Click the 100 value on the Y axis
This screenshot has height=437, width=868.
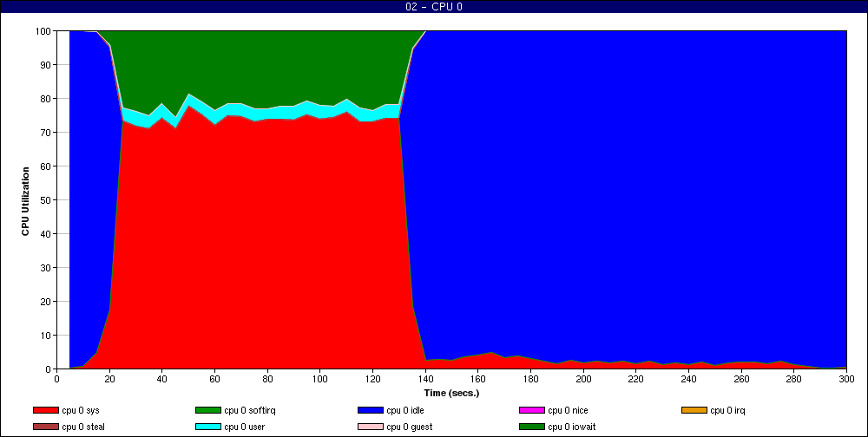(44, 31)
